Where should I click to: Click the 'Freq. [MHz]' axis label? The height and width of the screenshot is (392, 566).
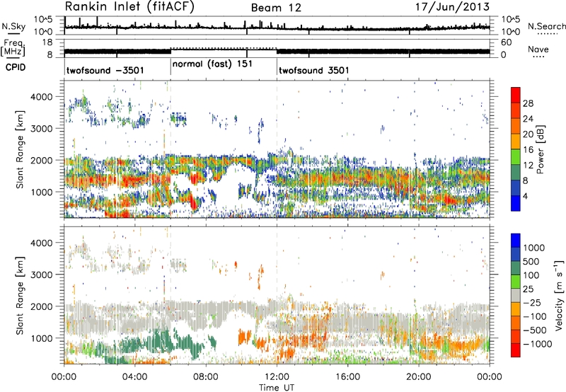[13, 47]
